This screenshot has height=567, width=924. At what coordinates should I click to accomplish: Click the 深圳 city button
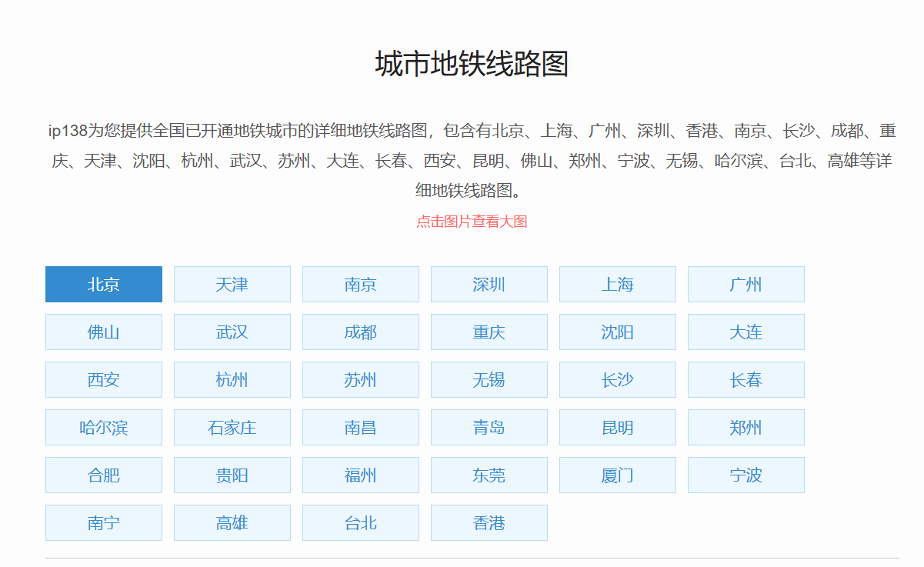click(489, 285)
